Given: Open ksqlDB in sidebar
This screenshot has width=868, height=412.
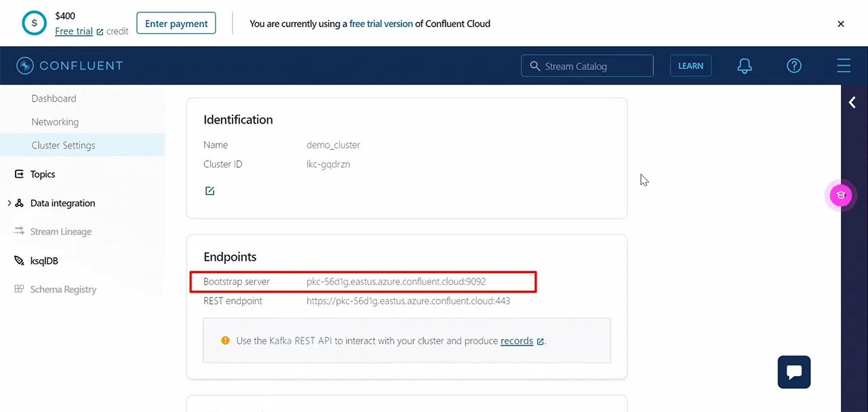Looking at the screenshot, I should pyautogui.click(x=44, y=261).
